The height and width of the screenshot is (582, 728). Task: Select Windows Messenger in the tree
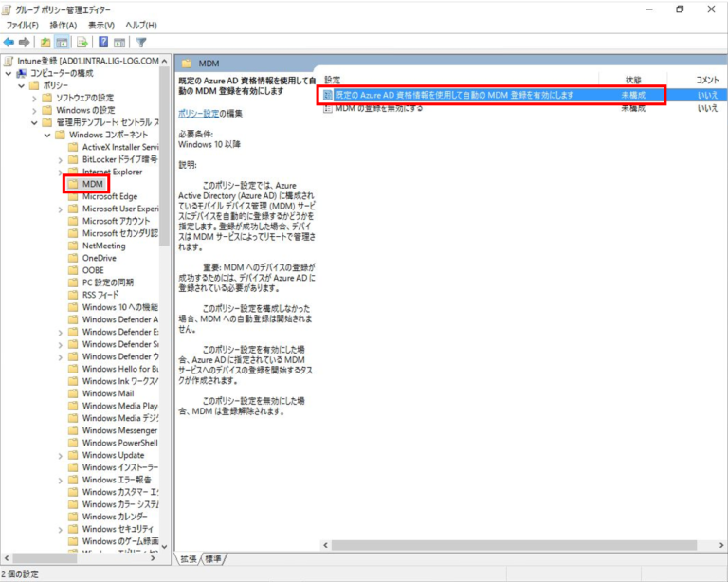coord(119,430)
